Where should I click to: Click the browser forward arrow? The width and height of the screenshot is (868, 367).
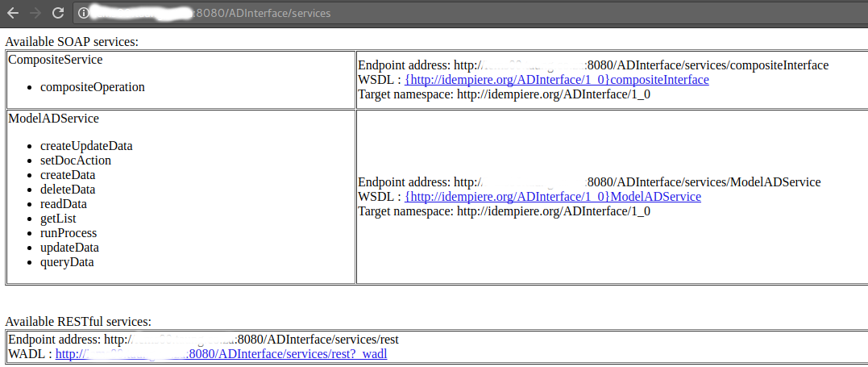pyautogui.click(x=35, y=13)
